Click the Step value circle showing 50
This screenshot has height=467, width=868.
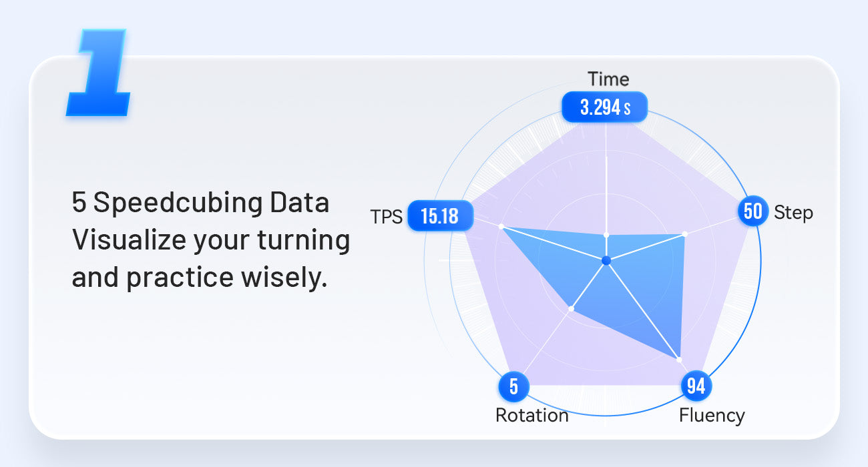[x=752, y=211]
